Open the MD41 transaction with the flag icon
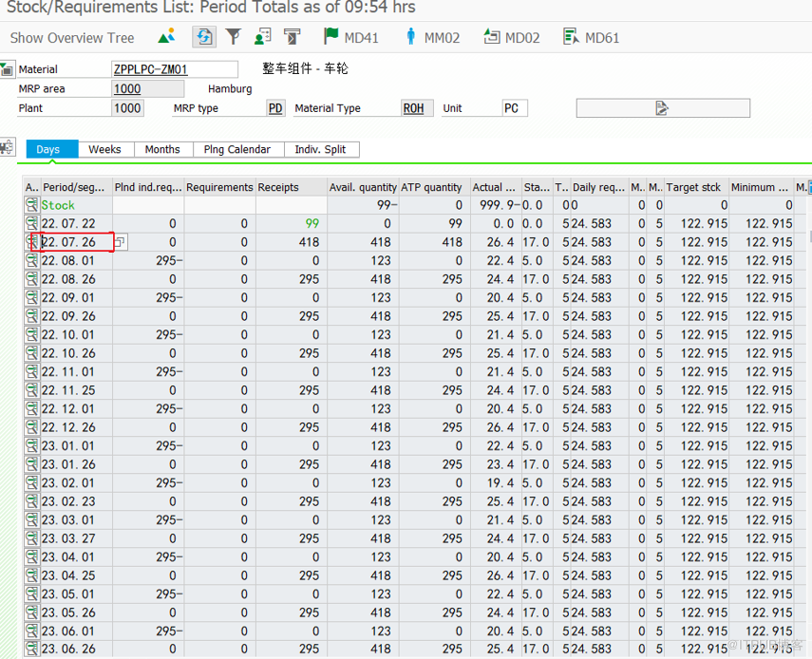This screenshot has width=812, height=659. [350, 37]
